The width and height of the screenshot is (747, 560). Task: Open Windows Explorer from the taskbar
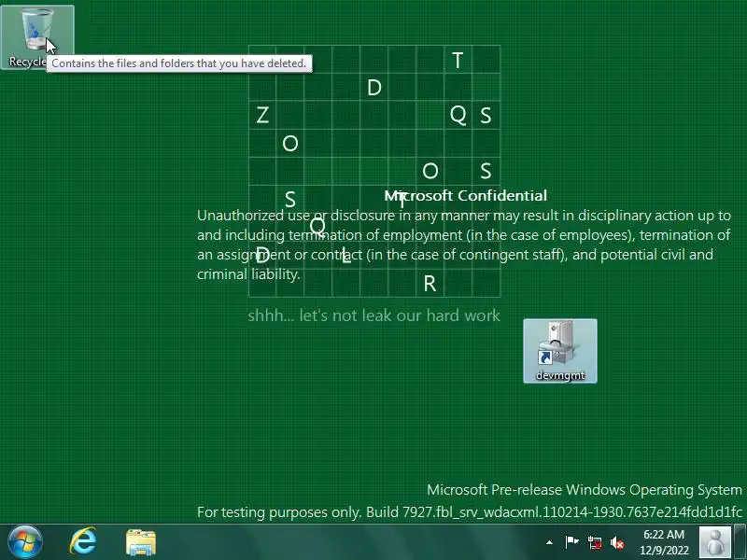(141, 542)
